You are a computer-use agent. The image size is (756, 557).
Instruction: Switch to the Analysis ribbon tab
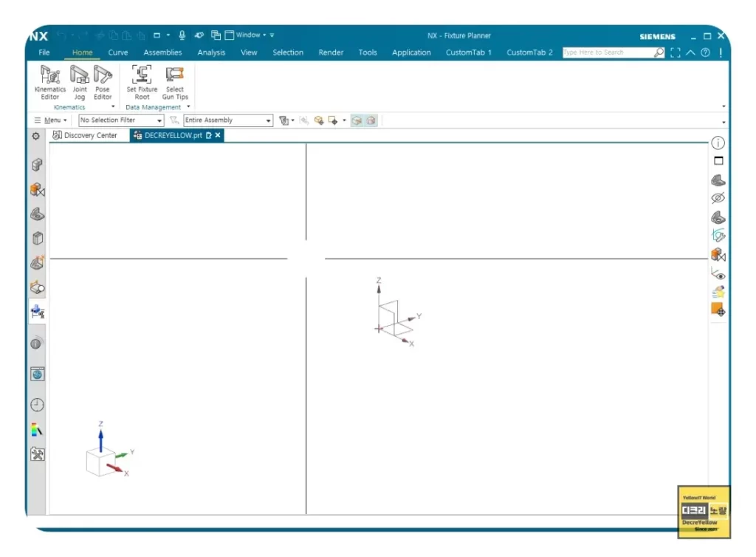(211, 52)
